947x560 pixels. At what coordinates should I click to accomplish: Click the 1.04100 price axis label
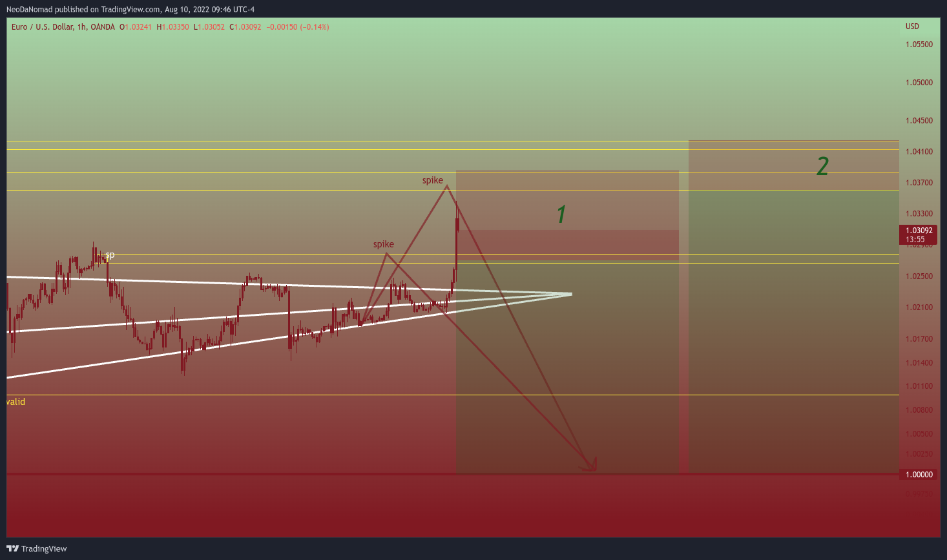(x=919, y=152)
